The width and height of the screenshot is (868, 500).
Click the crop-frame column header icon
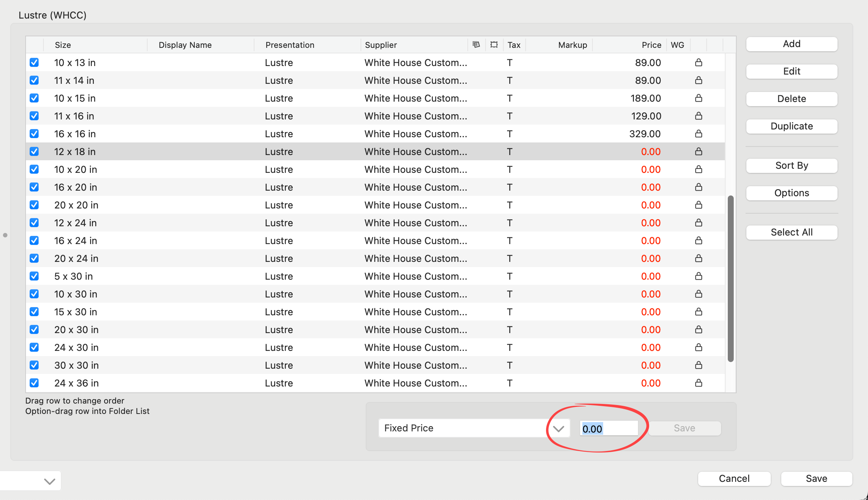(494, 45)
